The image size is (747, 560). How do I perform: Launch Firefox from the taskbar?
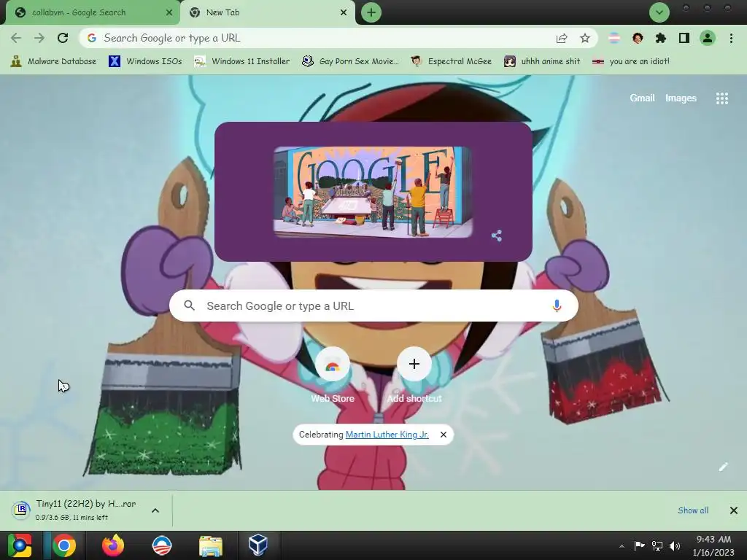pos(113,545)
